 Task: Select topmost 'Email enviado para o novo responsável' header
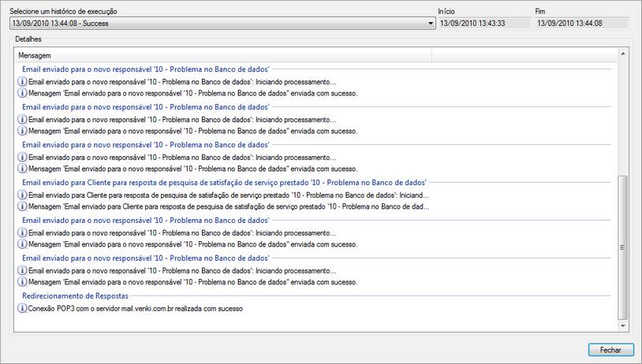click(146, 69)
